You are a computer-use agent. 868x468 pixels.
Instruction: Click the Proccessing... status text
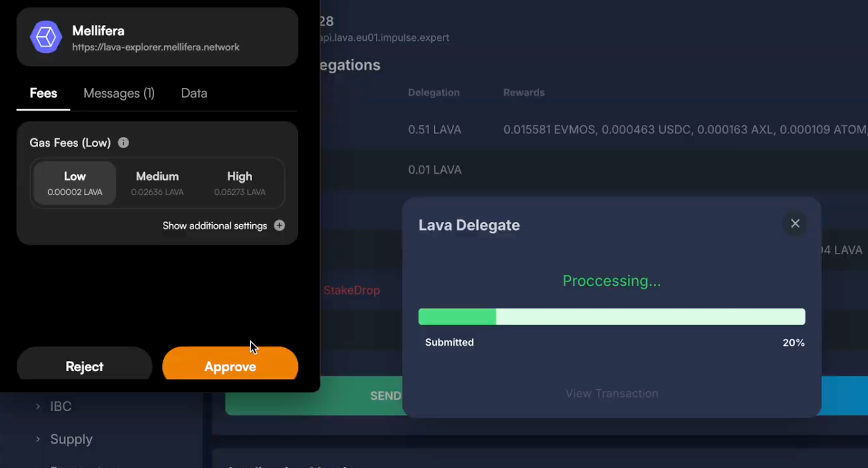[x=612, y=281]
